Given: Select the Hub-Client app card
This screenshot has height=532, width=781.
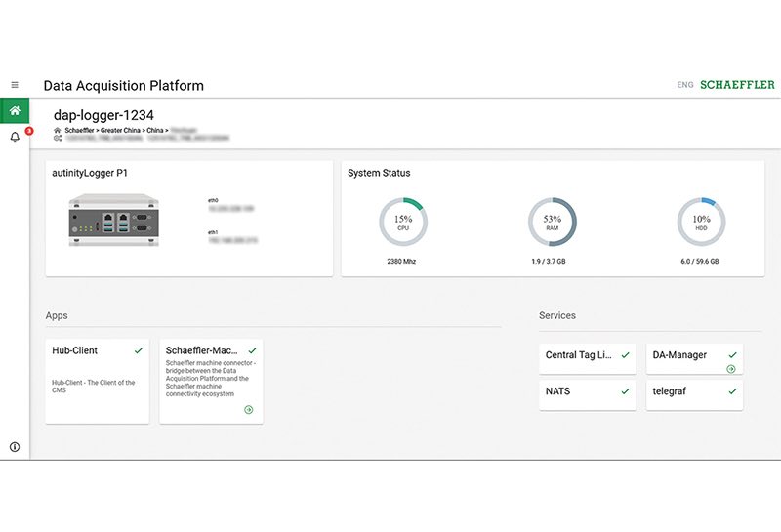Looking at the screenshot, I should (x=97, y=381).
